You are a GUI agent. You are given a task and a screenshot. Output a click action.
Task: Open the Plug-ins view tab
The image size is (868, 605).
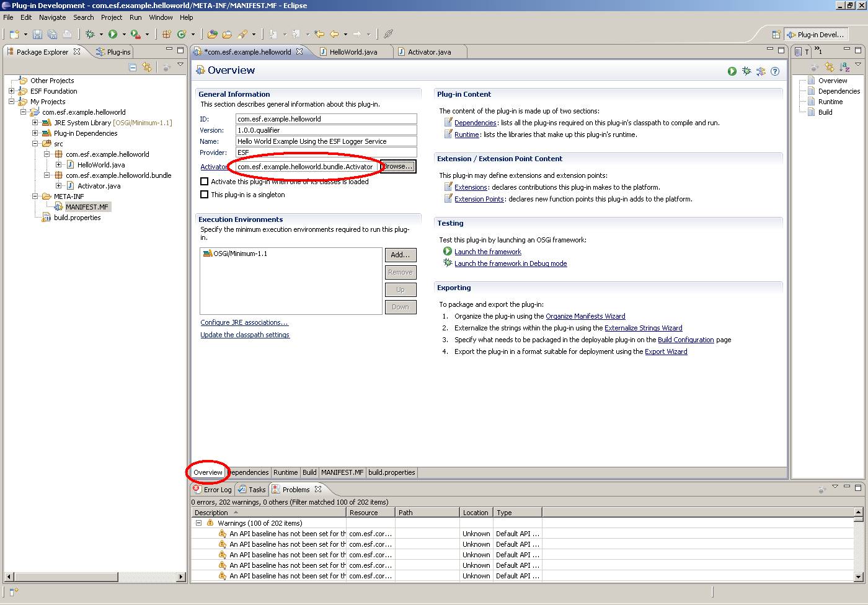(113, 52)
